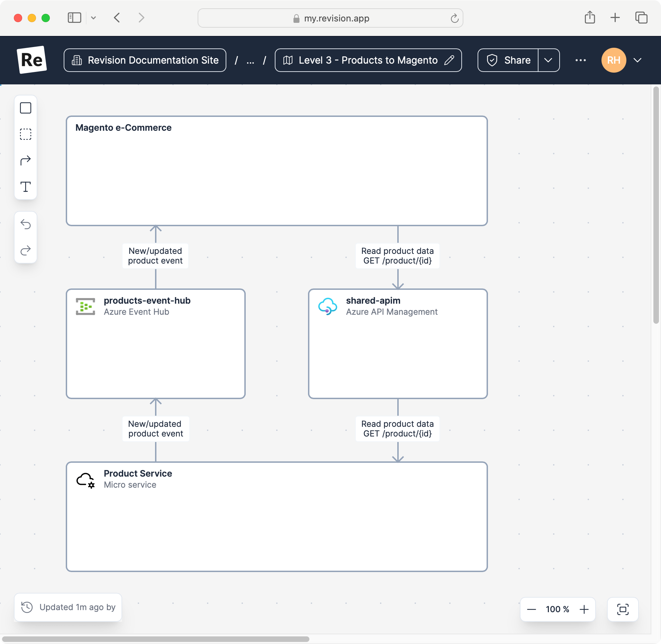Click the 100 % zoom level
The width and height of the screenshot is (661, 644).
(558, 609)
